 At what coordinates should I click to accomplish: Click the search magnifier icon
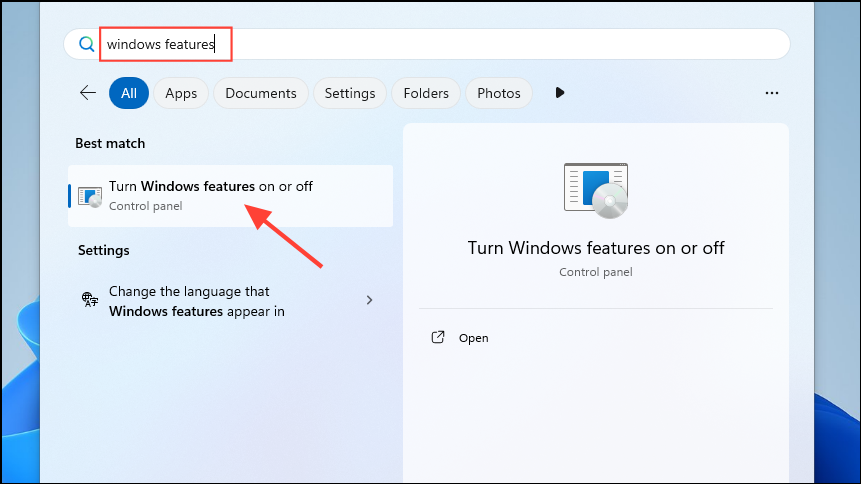click(x=86, y=44)
